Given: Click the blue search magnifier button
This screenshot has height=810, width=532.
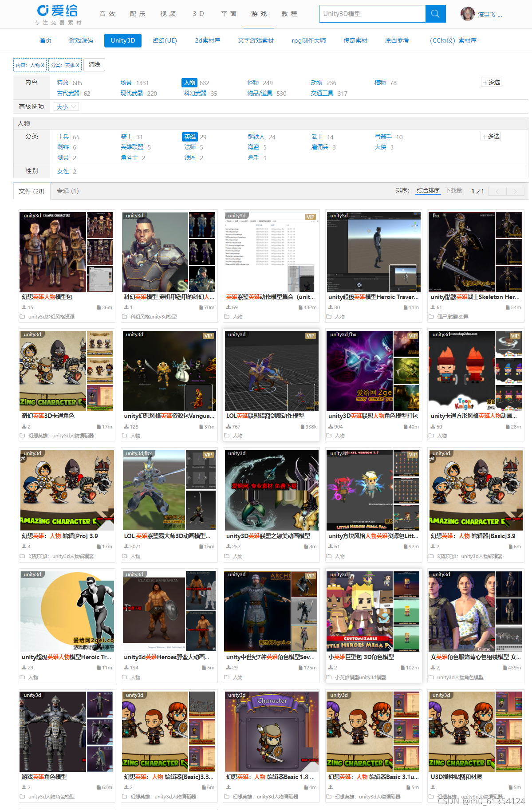Looking at the screenshot, I should [x=435, y=14].
